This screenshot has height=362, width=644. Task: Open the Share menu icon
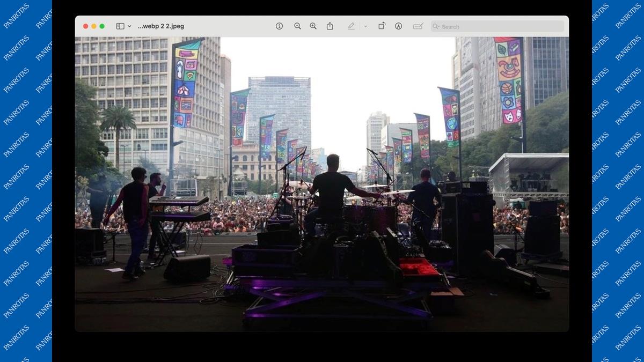pos(330,26)
